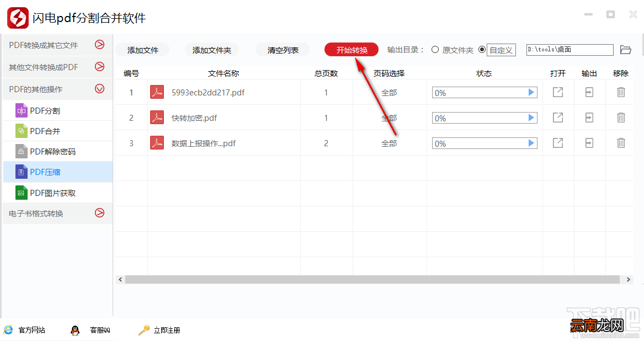The height and width of the screenshot is (341, 644).
Task: Click 0% progress bar of 快转加密.pdf
Action: pos(485,118)
